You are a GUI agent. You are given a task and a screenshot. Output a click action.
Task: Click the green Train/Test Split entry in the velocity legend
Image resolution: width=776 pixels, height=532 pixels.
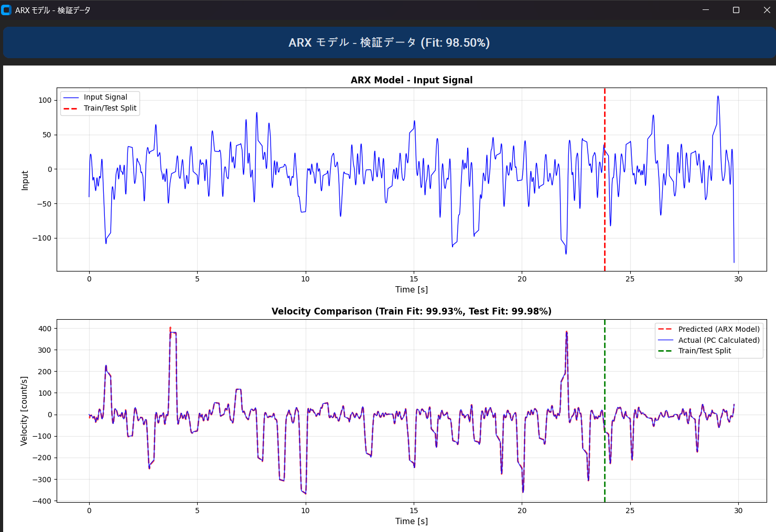tap(704, 351)
